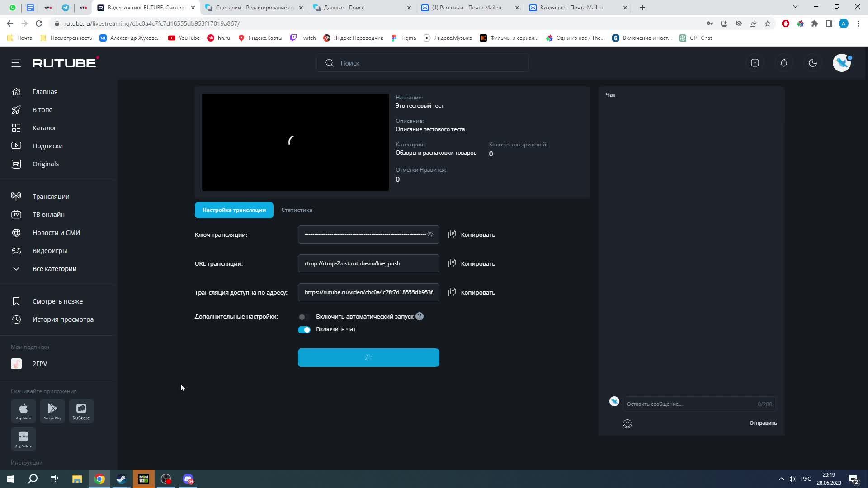Screen dimensions: 868x488
Task: Click the user avatar in the header
Action: (x=841, y=63)
